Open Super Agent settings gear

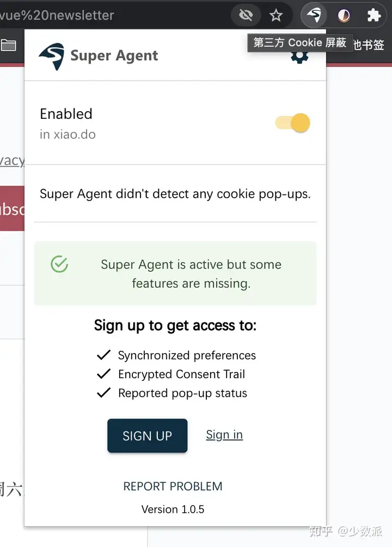299,56
